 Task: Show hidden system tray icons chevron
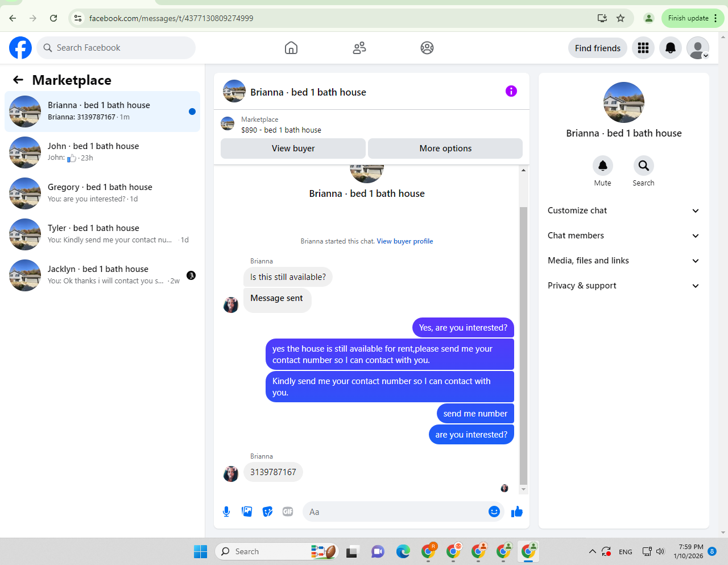click(592, 551)
